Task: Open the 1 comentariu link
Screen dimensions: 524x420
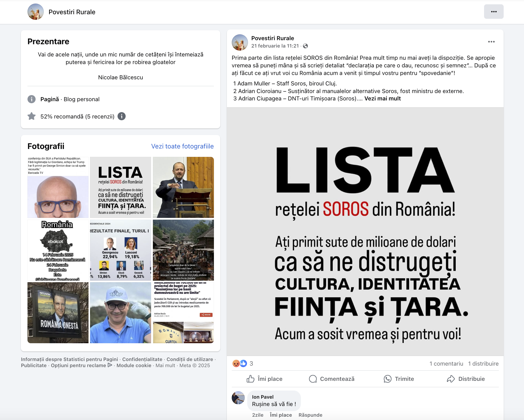Action: (446, 364)
